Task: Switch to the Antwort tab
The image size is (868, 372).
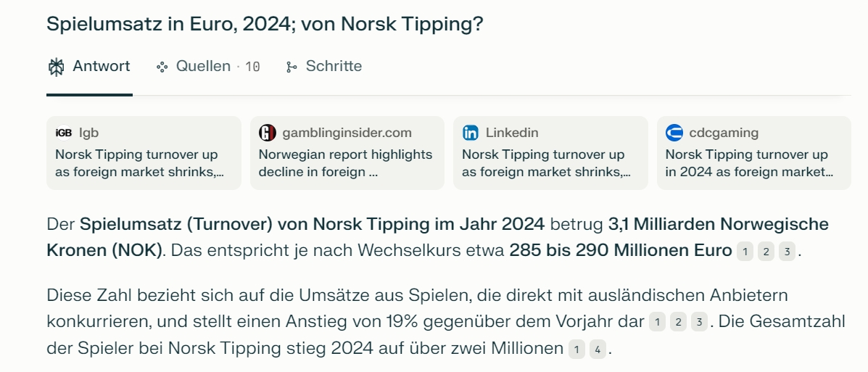Action: tap(89, 67)
